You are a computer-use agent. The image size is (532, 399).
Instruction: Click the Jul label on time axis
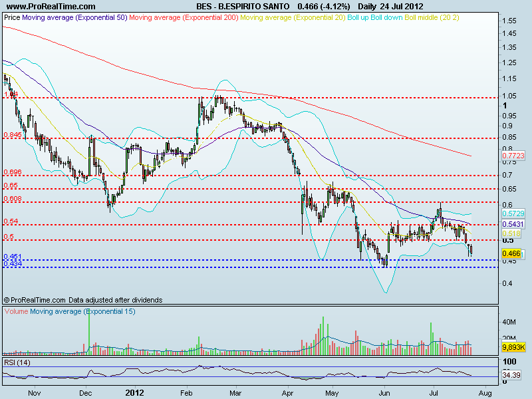pos(434,393)
